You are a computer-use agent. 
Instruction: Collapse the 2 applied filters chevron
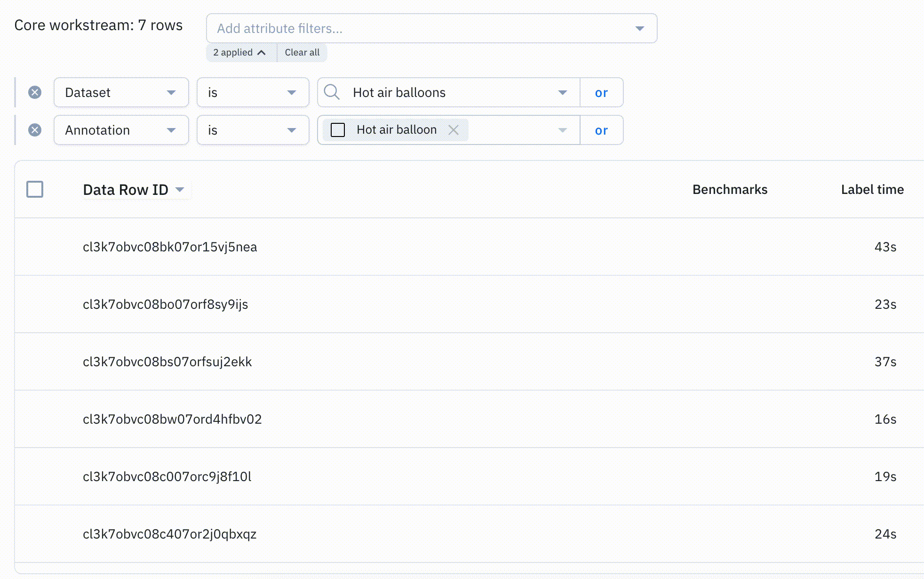262,52
